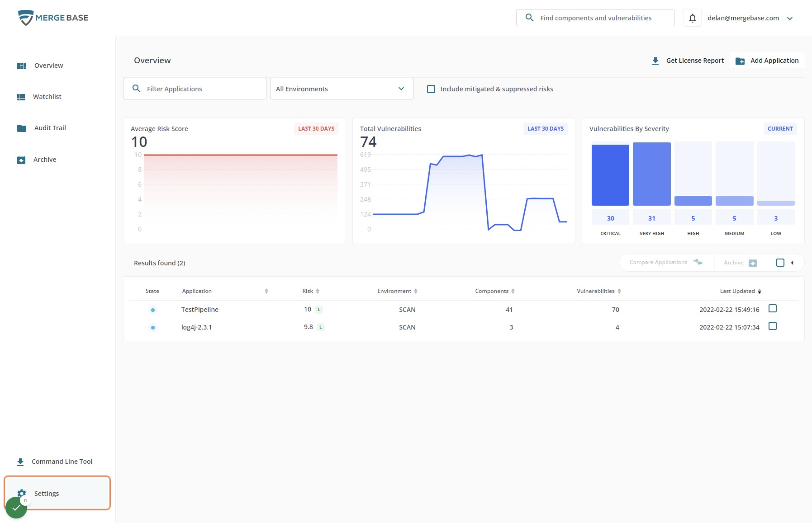The width and height of the screenshot is (812, 523).
Task: Click the L badge next to risk 10
Action: coord(319,310)
